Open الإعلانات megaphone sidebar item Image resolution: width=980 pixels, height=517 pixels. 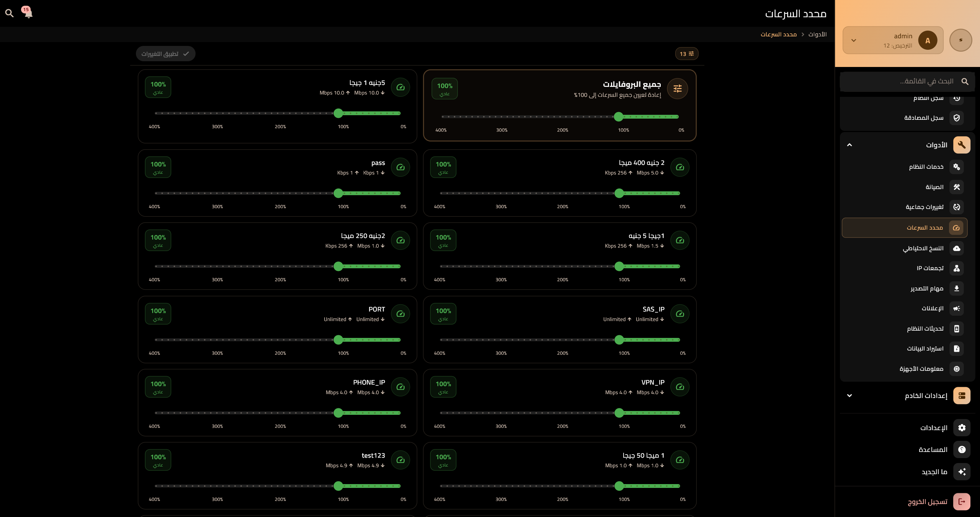click(x=932, y=308)
